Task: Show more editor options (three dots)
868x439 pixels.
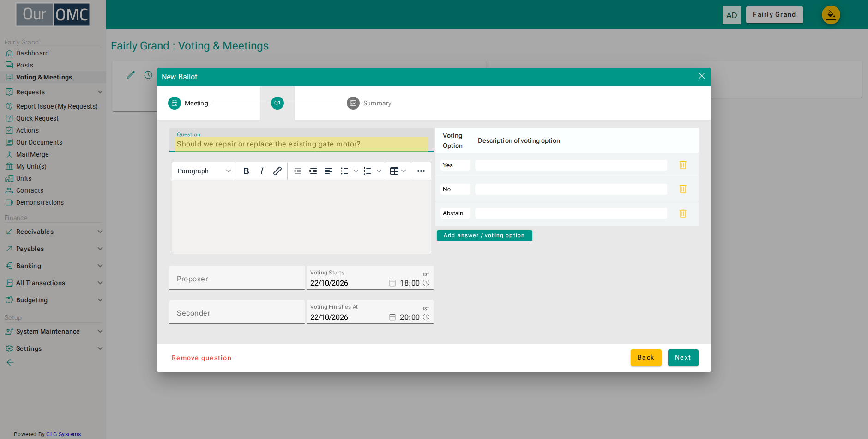Action: (421, 171)
